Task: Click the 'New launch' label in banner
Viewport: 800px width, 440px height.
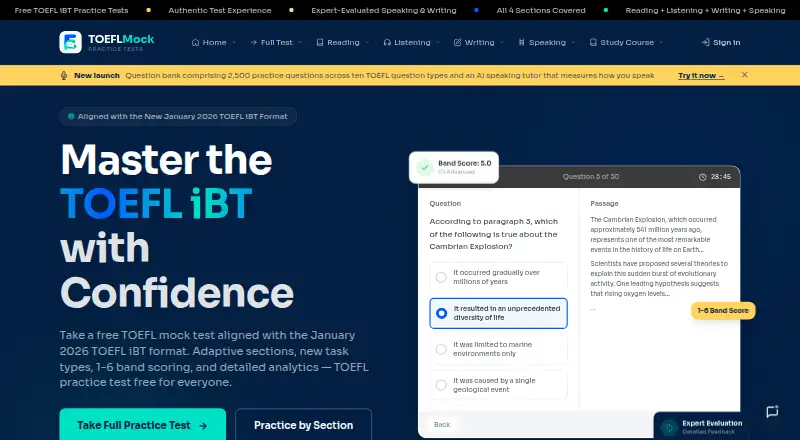Action: pos(96,76)
